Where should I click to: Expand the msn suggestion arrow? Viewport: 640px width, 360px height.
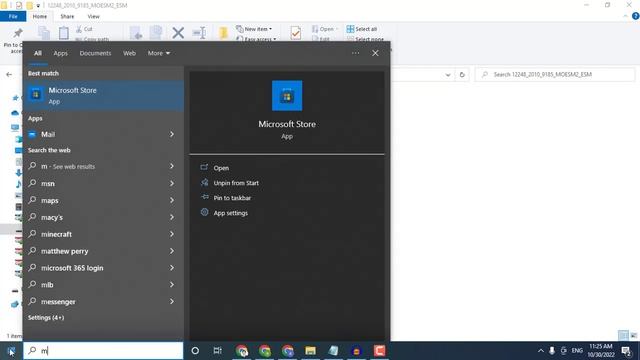pyautogui.click(x=172, y=183)
